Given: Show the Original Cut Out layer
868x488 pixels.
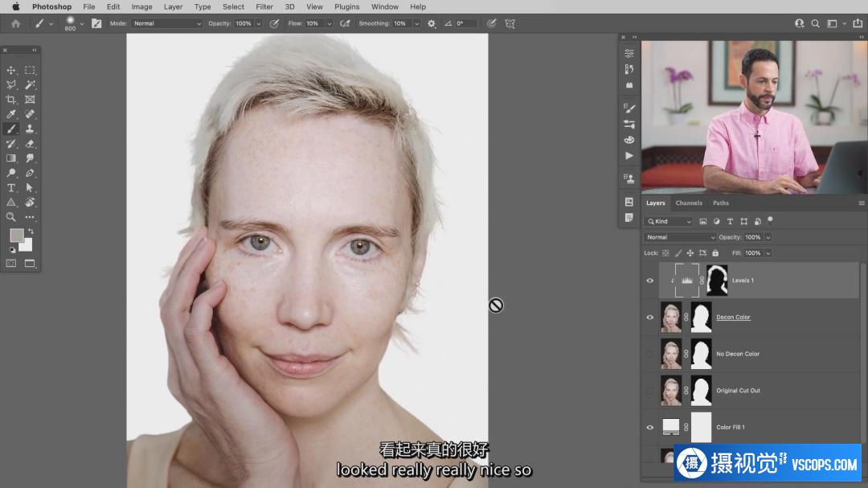Looking at the screenshot, I should pos(650,391).
